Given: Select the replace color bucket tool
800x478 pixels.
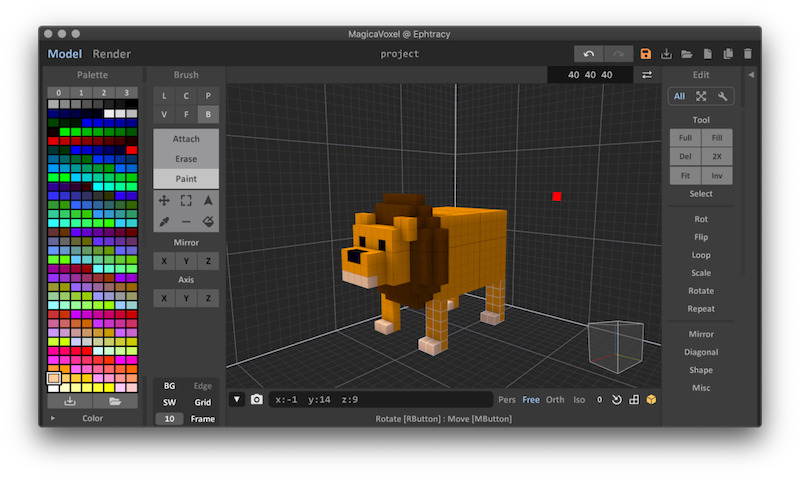Looking at the screenshot, I should point(208,221).
